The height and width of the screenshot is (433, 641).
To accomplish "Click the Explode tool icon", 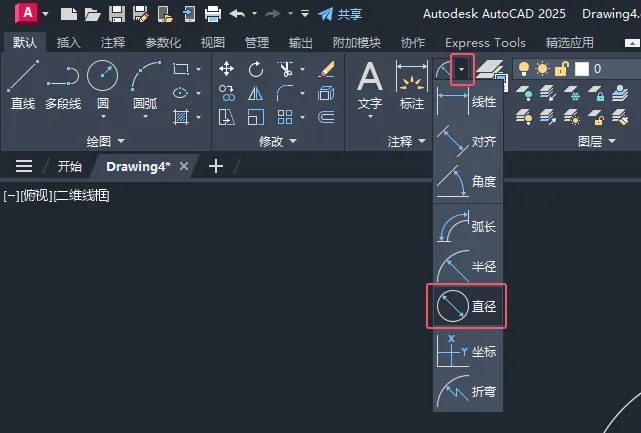I will [x=326, y=93].
